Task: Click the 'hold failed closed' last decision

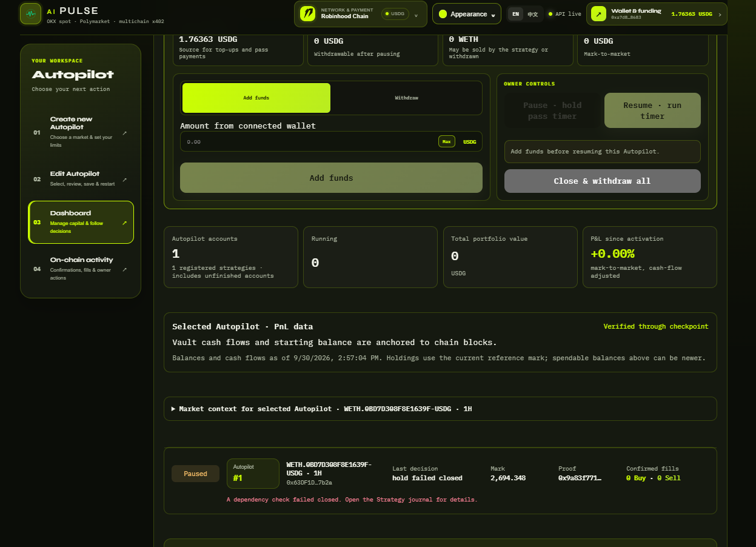Action: click(427, 478)
